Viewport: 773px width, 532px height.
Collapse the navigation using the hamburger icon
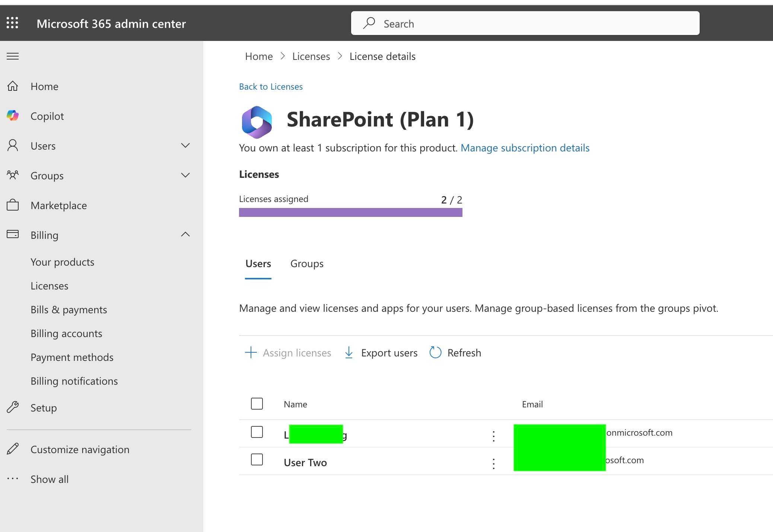point(12,56)
